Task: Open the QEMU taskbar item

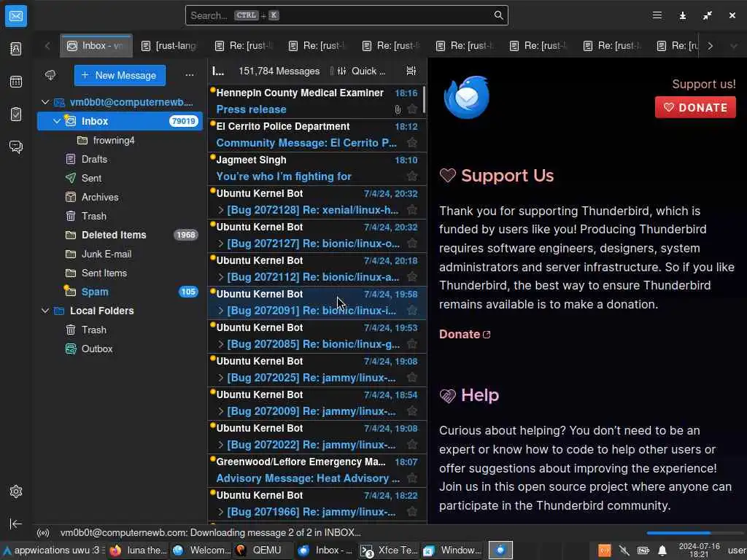Action: [x=263, y=551]
